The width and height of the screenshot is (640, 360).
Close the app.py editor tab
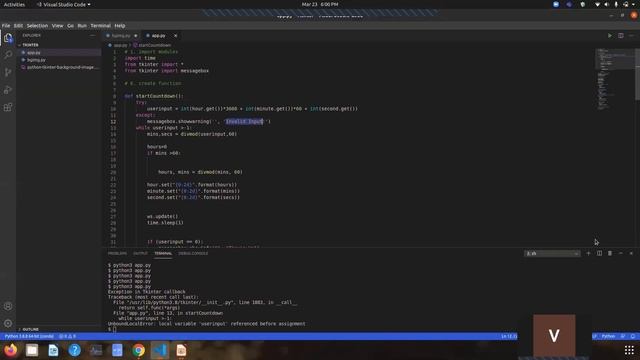[176, 36]
